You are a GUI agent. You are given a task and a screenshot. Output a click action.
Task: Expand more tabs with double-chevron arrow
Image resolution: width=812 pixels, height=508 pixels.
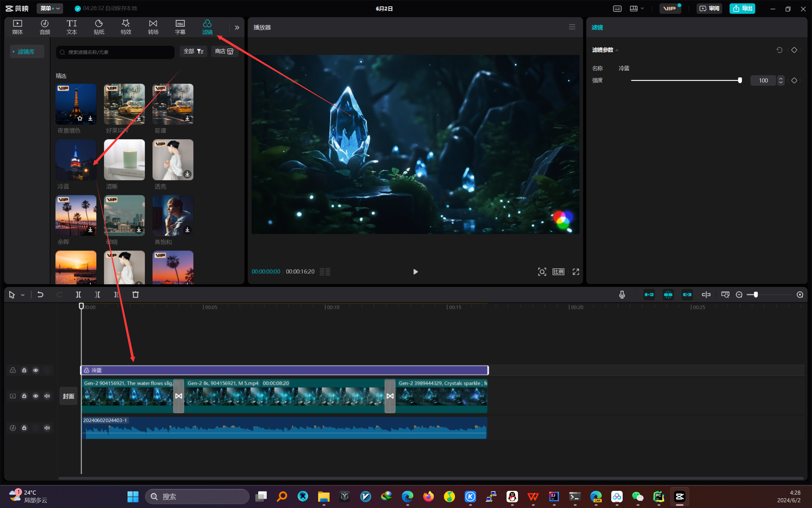coord(237,28)
